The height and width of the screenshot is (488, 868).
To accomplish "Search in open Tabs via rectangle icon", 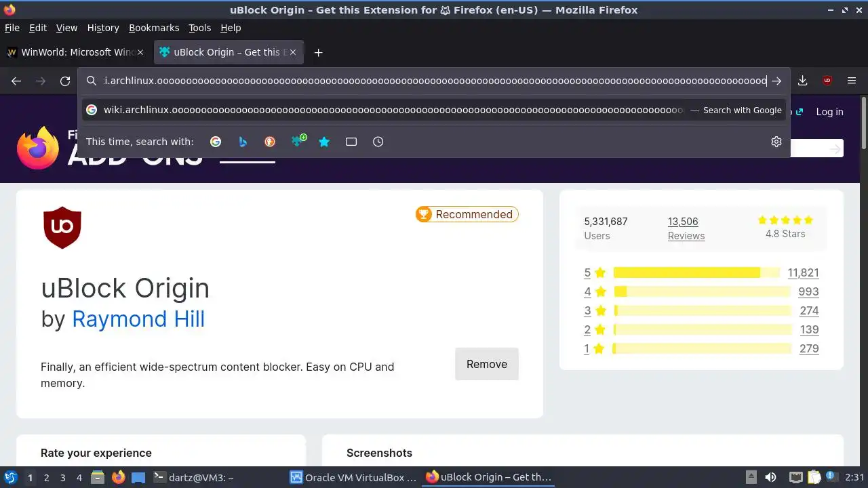I will [x=351, y=142].
